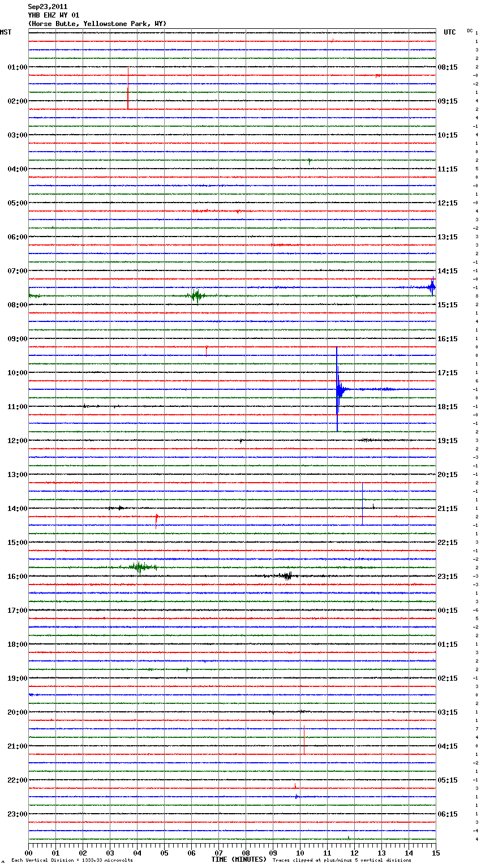481x868 pixels.
Task: Click the "Traces clipped" footnote text
Action: (342, 861)
